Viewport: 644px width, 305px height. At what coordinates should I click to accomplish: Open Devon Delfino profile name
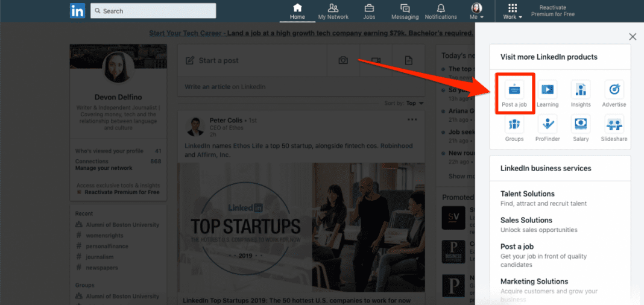118,97
